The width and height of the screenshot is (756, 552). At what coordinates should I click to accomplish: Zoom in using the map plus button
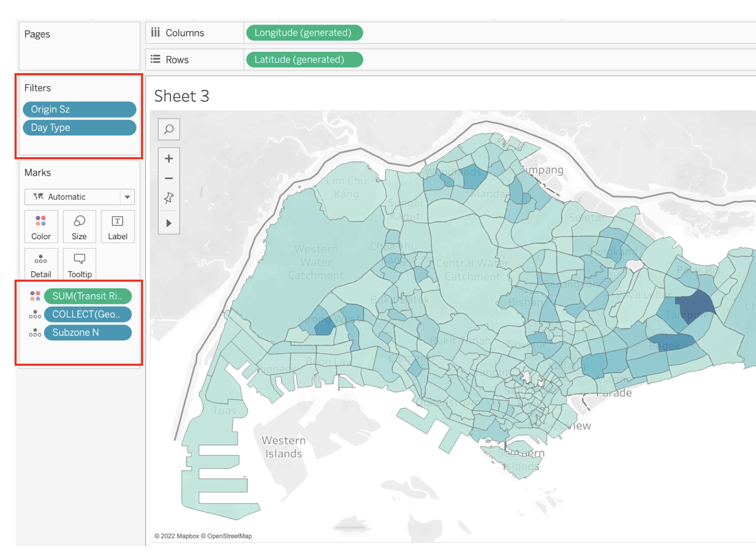pyautogui.click(x=169, y=159)
